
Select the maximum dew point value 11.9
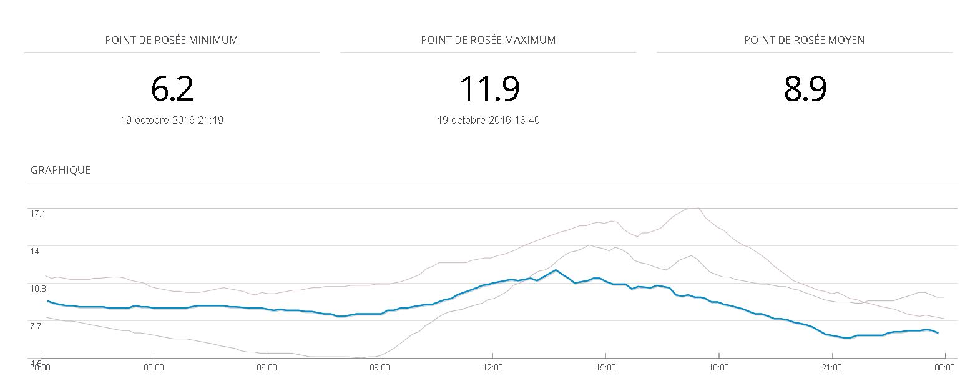point(489,89)
